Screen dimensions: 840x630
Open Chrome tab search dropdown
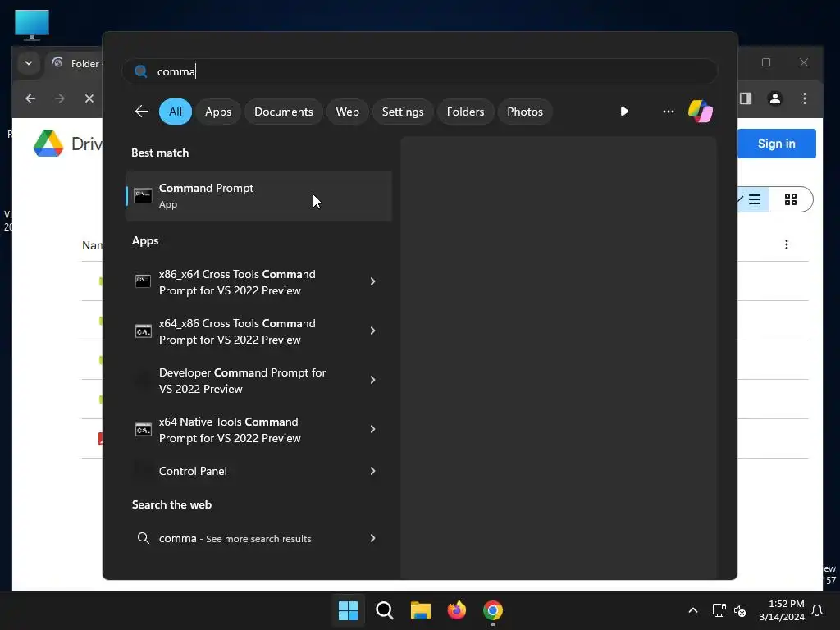pos(29,63)
